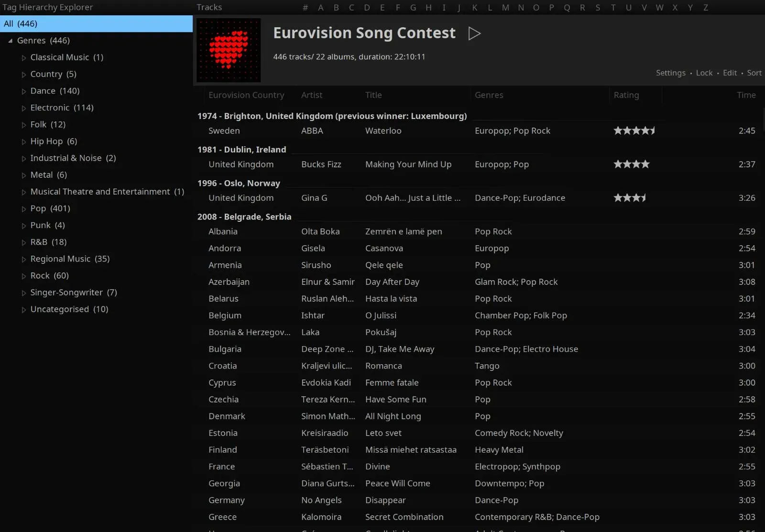
Task: Expand the Dance genre node
Action: 24,91
